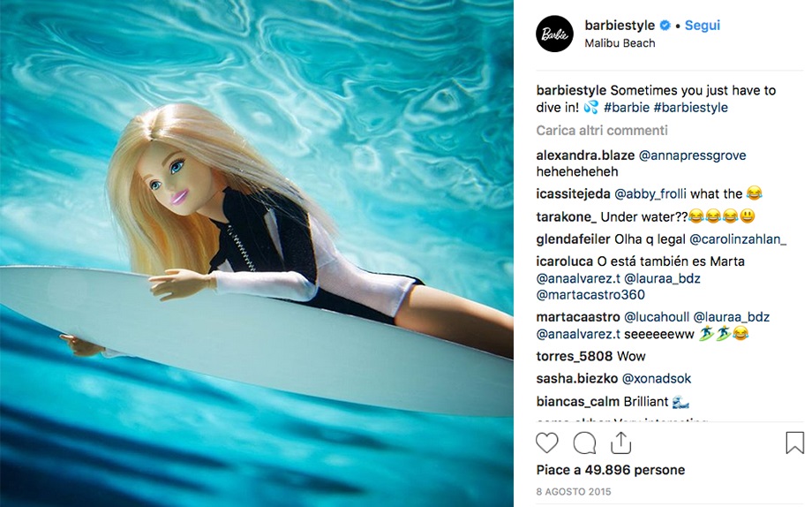812x507 pixels.
Task: Open the 8 AGOSTO 2015 timestamp
Action: 574,491
